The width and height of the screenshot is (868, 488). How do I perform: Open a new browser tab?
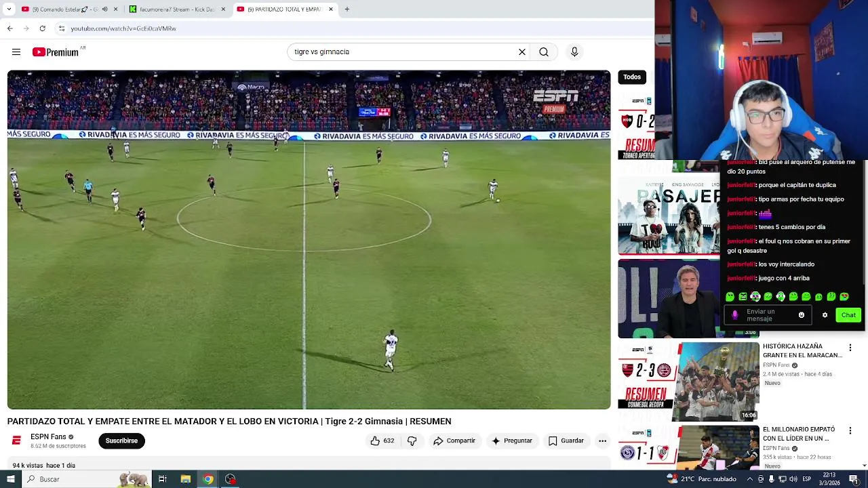click(347, 9)
